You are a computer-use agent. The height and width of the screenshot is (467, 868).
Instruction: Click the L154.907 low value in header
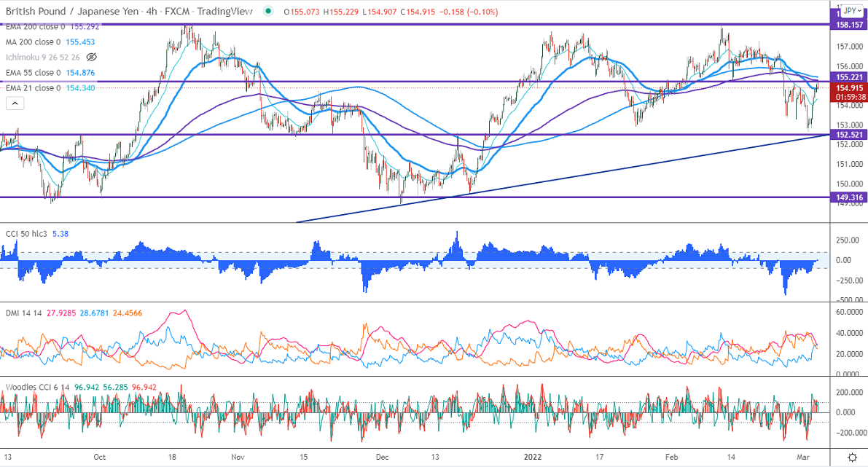point(380,12)
